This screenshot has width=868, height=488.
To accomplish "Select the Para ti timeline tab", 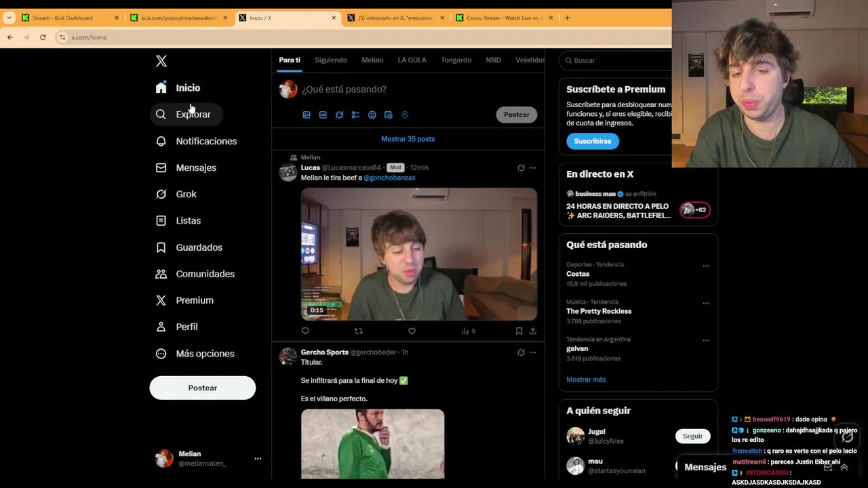I will tap(290, 60).
